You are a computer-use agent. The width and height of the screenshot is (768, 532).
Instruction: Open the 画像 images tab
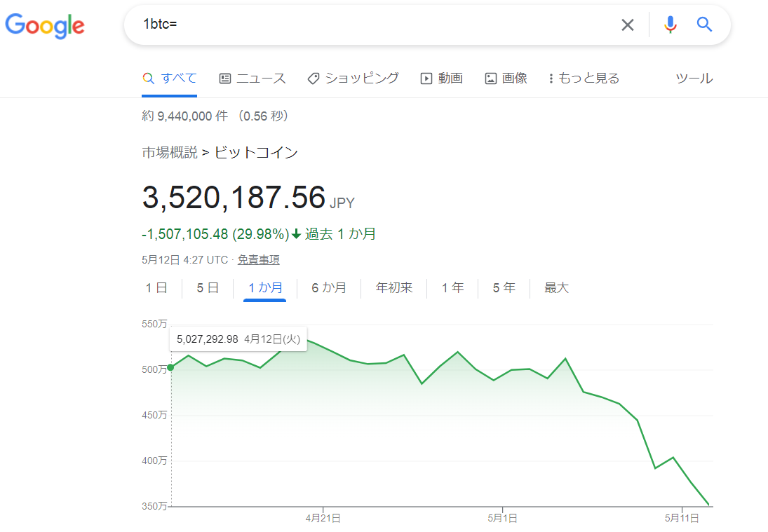click(506, 79)
